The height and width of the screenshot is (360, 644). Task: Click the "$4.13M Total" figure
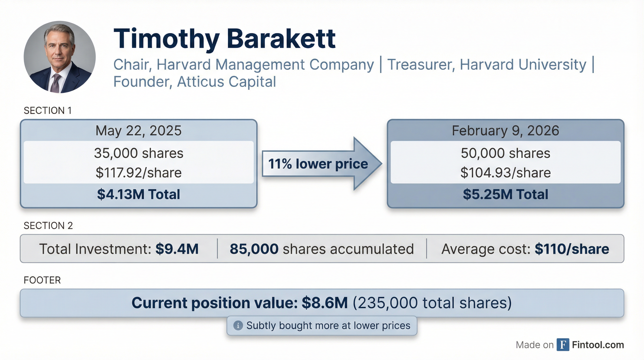pyautogui.click(x=139, y=195)
